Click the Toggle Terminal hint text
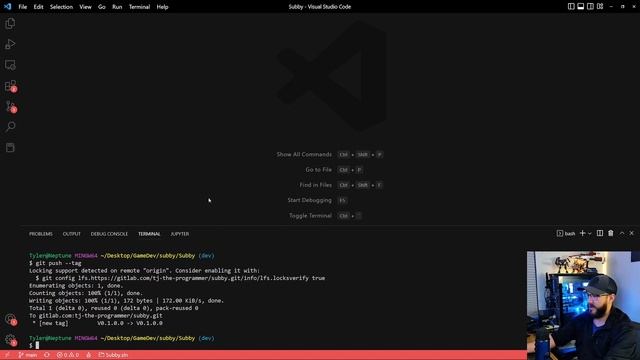The height and width of the screenshot is (360, 640). coord(310,216)
